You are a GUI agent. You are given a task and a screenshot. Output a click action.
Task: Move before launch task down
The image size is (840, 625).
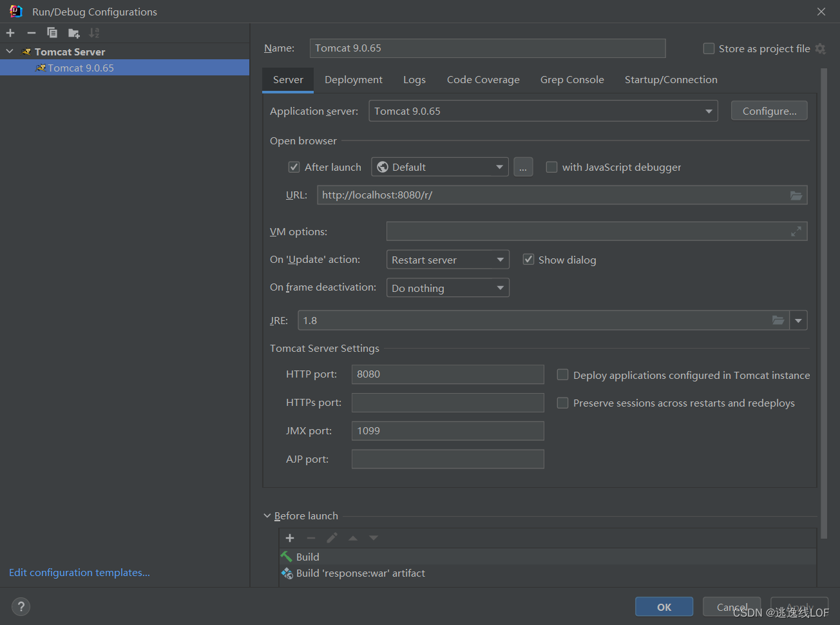click(x=374, y=538)
